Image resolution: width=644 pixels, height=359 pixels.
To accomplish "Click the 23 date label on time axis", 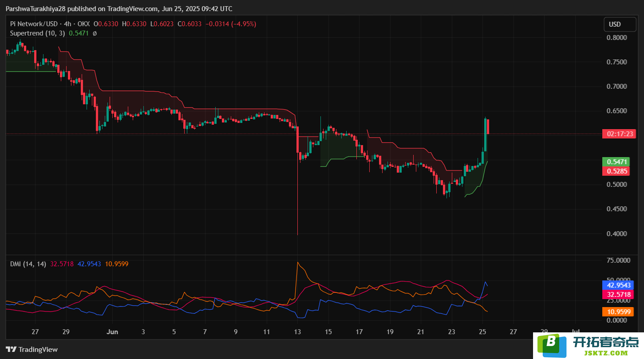I will (x=452, y=332).
